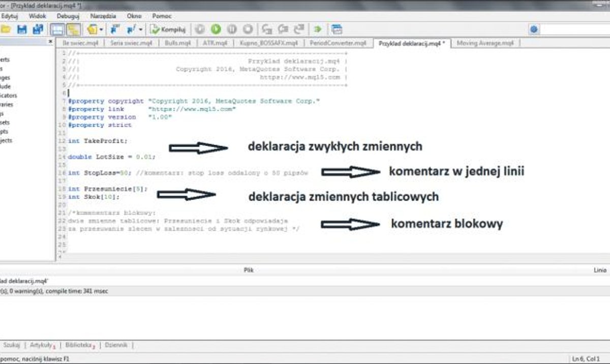Click the Kompiluj (Compile) toolbar icon
Viewport: 610px width, 364px height.
click(168, 29)
